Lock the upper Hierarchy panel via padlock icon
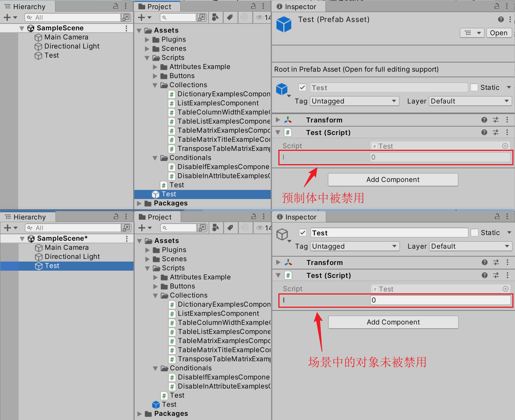Viewport: 515px width, 420px height. point(116,6)
